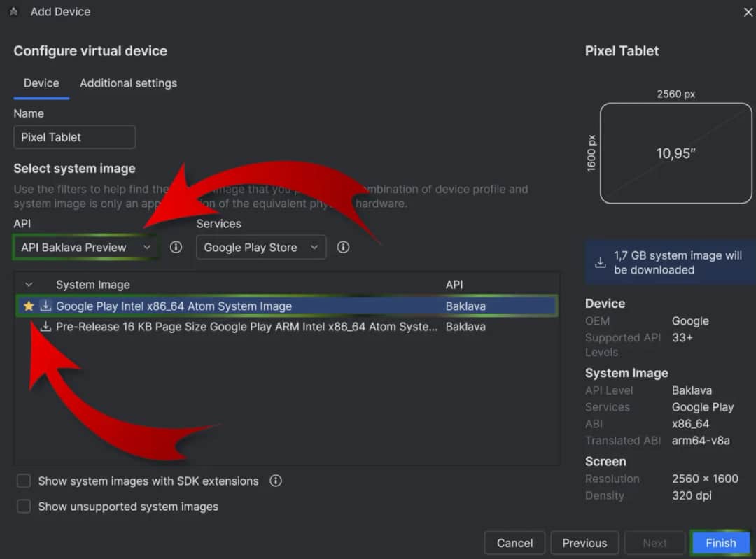Open the Google Play Store services dropdown
The height and width of the screenshot is (559, 756).
(260, 248)
